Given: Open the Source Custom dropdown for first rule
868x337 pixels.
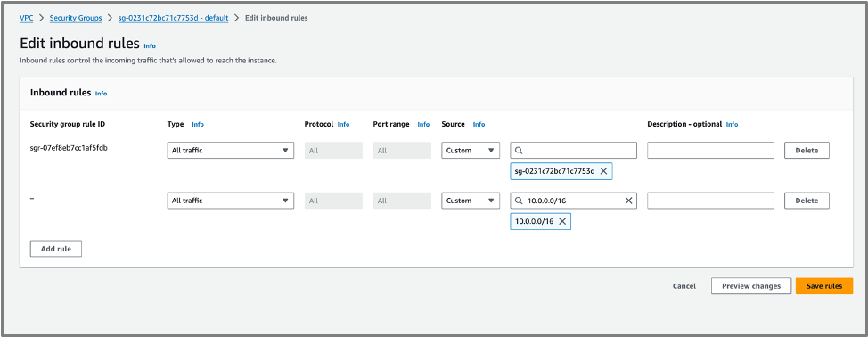Looking at the screenshot, I should pyautogui.click(x=471, y=151).
